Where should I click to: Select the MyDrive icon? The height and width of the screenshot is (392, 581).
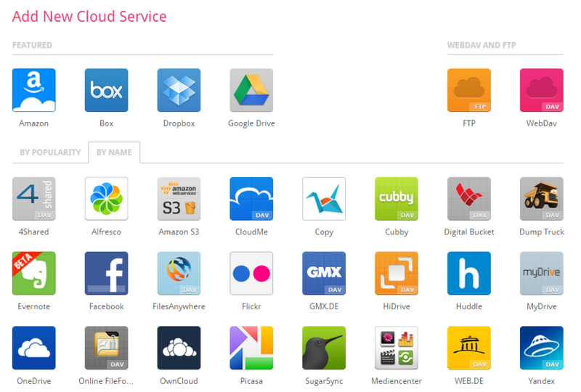(541, 274)
